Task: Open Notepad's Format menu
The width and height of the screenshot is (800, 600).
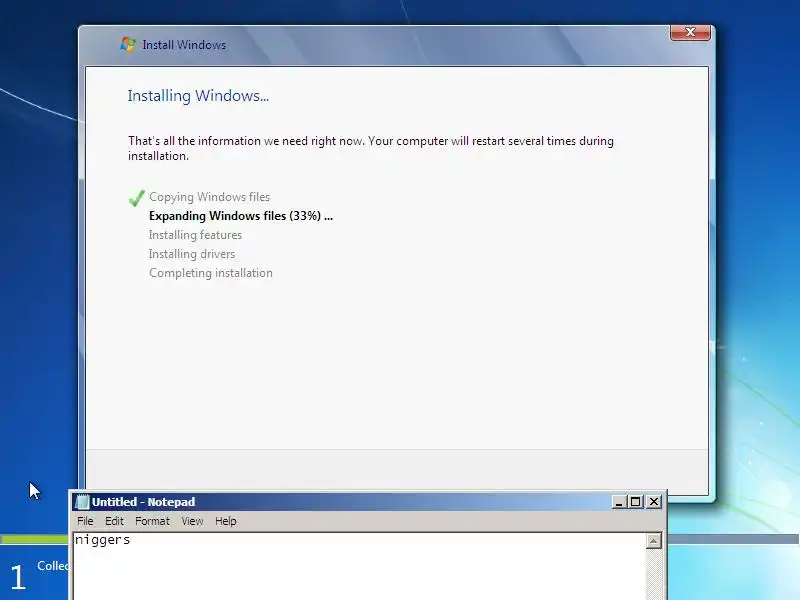Action: [x=152, y=521]
